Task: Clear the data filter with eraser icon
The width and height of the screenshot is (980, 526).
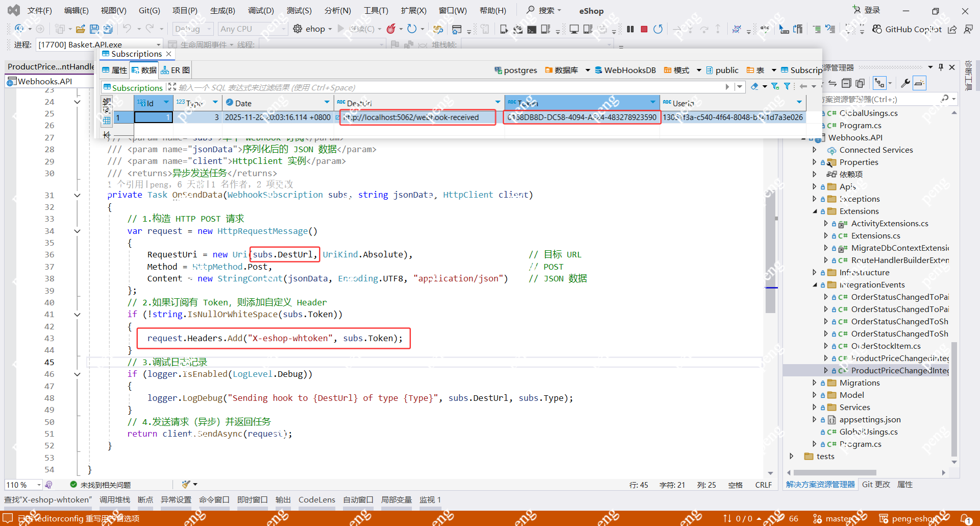Action: pos(754,87)
